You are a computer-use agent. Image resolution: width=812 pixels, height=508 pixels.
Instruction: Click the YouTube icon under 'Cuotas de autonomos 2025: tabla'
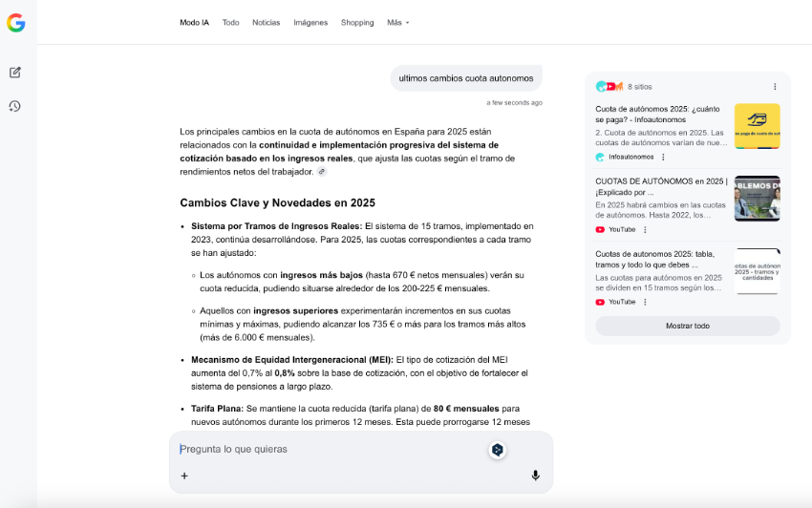(600, 302)
